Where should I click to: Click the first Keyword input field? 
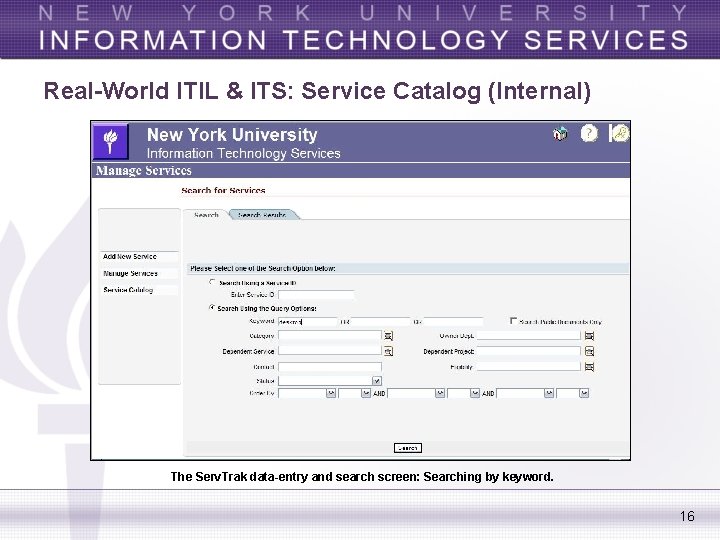tap(307, 321)
